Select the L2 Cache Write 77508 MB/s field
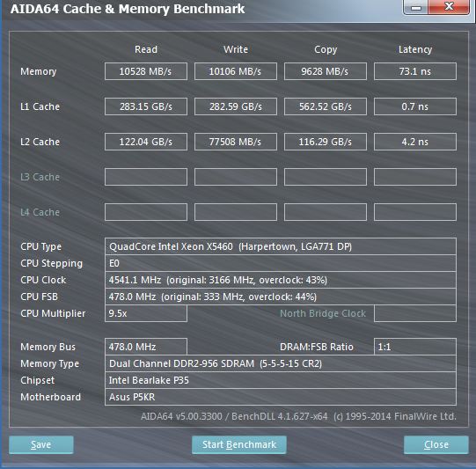The width and height of the screenshot is (476, 469). (236, 142)
